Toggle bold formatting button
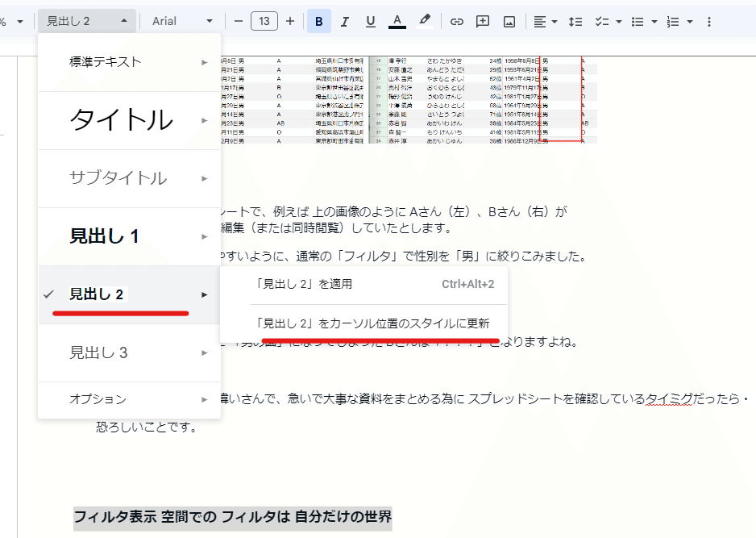 (318, 21)
